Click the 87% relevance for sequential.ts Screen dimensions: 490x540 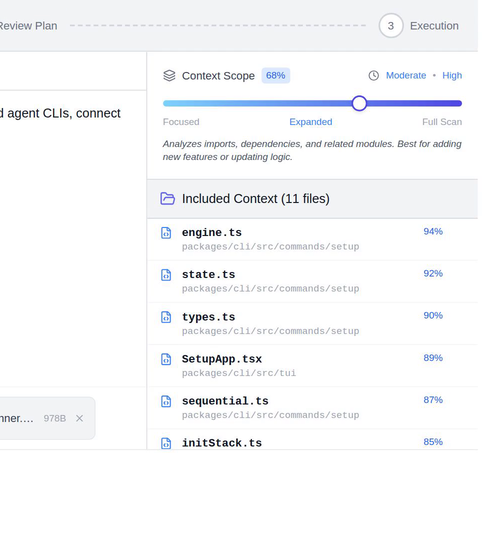click(x=433, y=400)
